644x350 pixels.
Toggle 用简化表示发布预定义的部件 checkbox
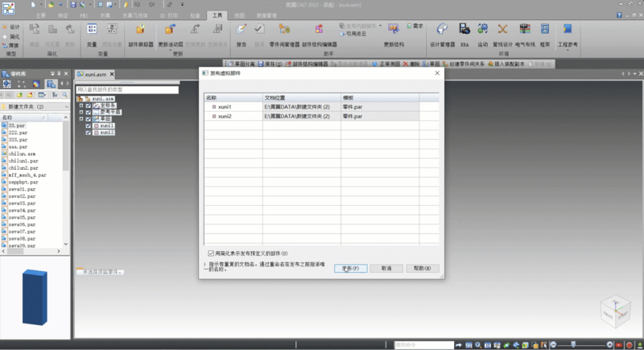point(211,253)
